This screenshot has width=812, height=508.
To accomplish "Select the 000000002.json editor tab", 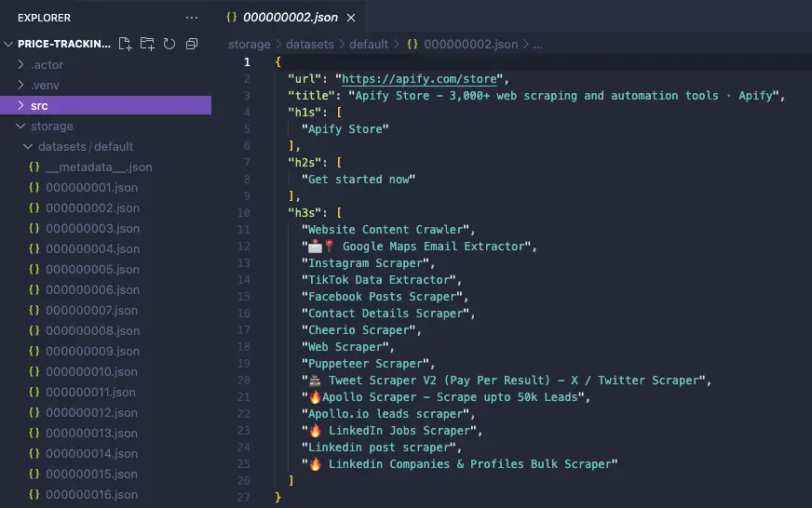I will [x=291, y=17].
